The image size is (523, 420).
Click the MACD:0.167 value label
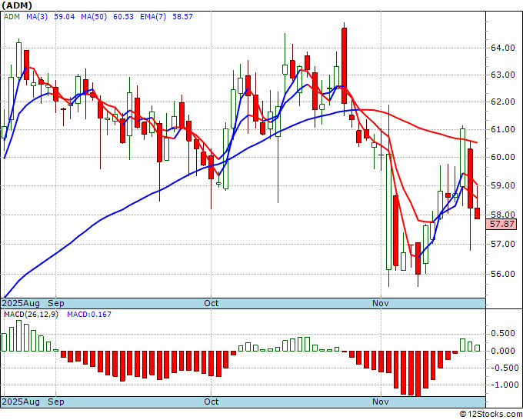(x=89, y=315)
